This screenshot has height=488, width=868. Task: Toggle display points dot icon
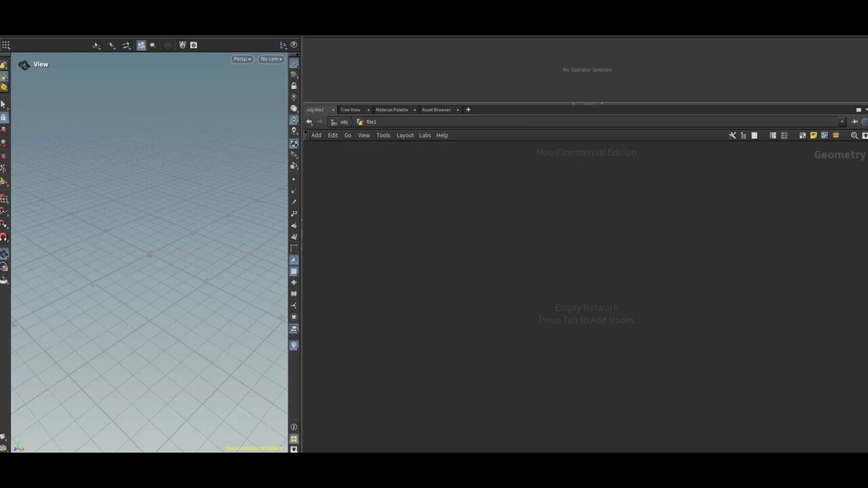[294, 179]
